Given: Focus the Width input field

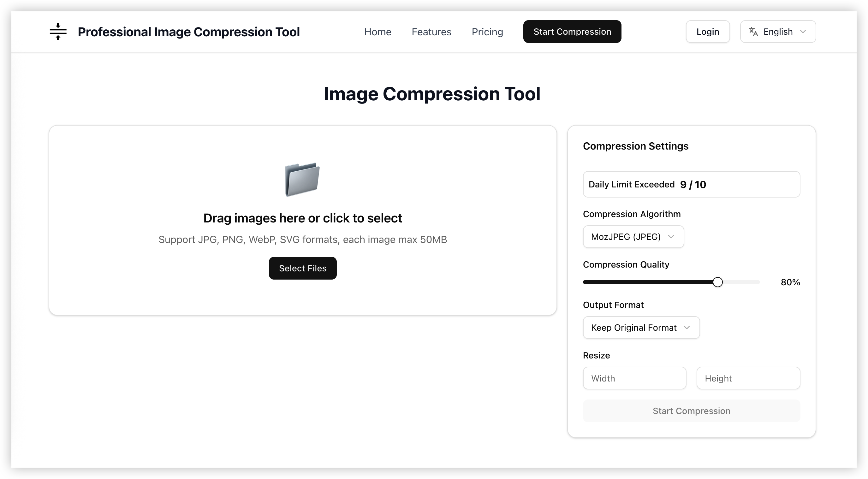Looking at the screenshot, I should click(x=634, y=378).
